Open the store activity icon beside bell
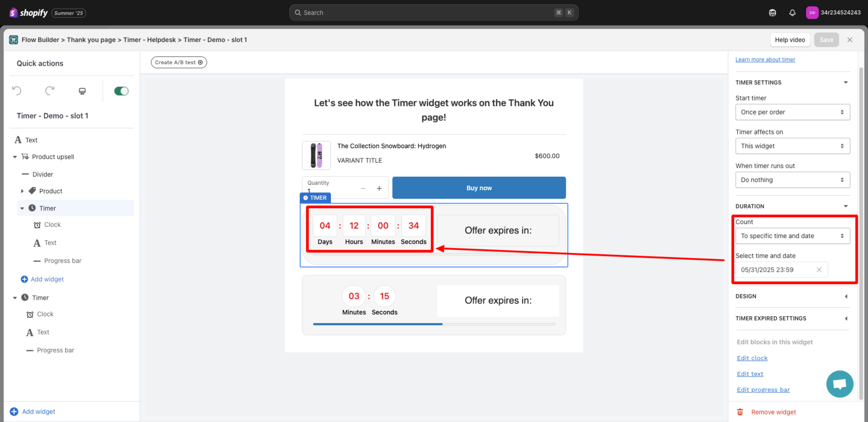 coord(773,12)
